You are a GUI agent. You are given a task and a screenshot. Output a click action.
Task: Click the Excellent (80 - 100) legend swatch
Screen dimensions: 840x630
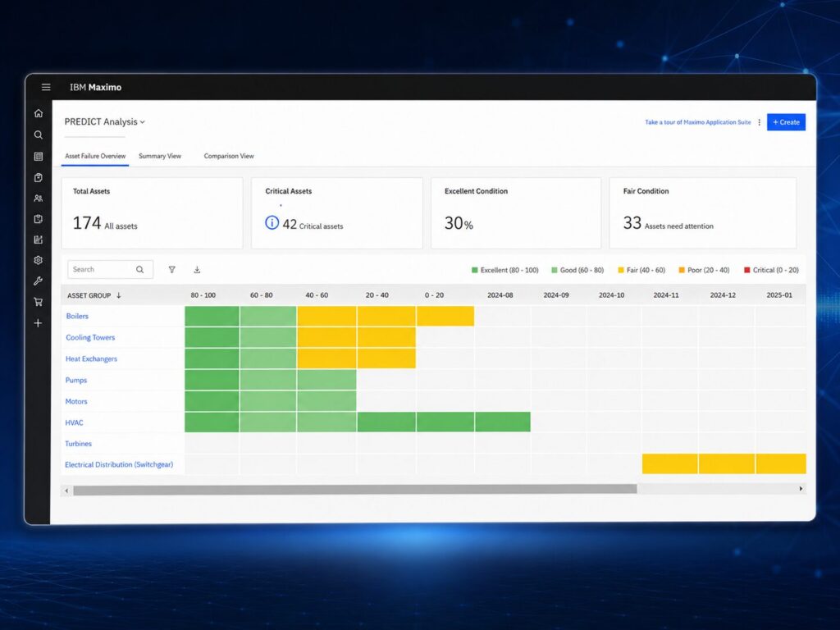click(x=474, y=270)
